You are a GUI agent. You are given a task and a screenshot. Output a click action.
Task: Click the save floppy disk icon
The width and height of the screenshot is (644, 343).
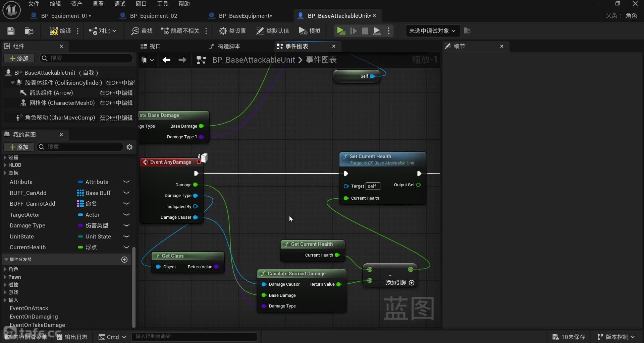pos(11,31)
